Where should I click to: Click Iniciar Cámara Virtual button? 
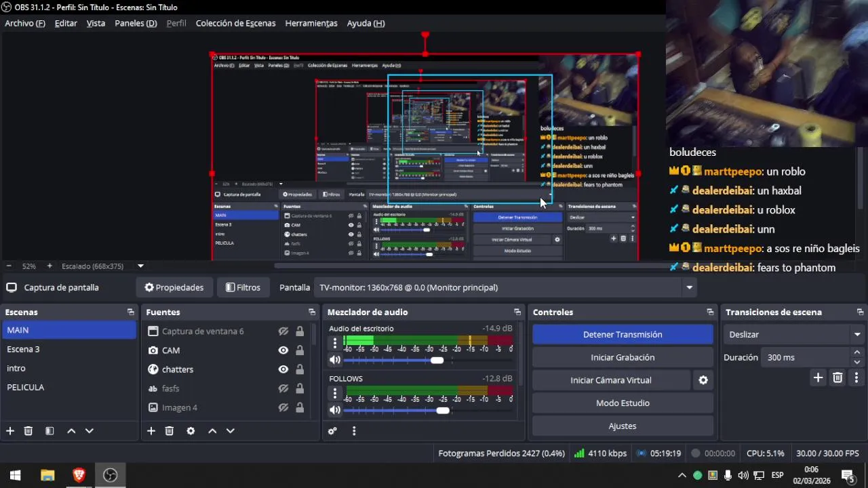click(611, 380)
